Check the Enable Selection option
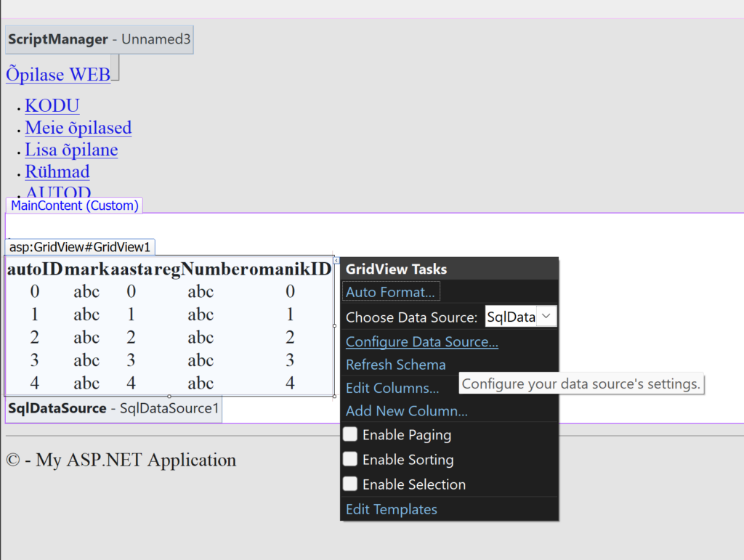This screenshot has width=744, height=560. pyautogui.click(x=350, y=484)
